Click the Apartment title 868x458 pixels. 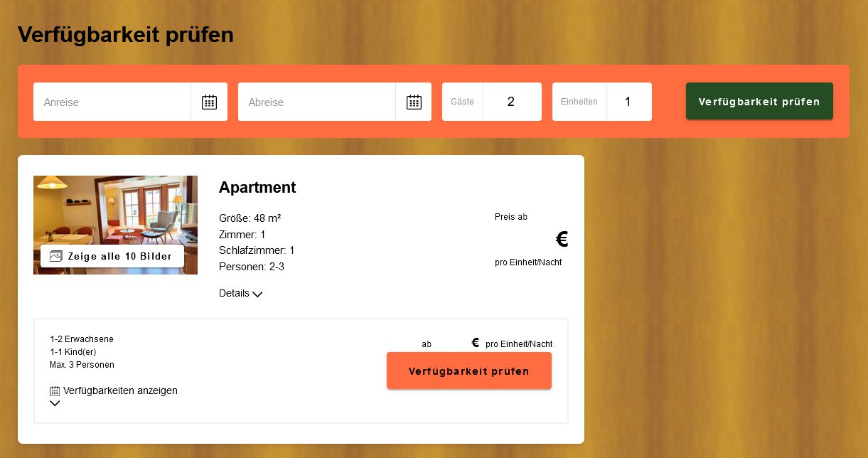click(x=257, y=187)
